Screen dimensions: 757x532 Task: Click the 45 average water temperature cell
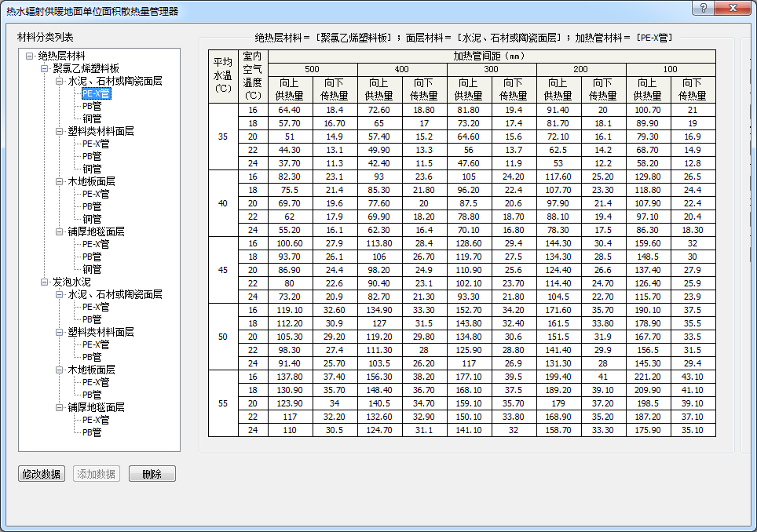223,270
